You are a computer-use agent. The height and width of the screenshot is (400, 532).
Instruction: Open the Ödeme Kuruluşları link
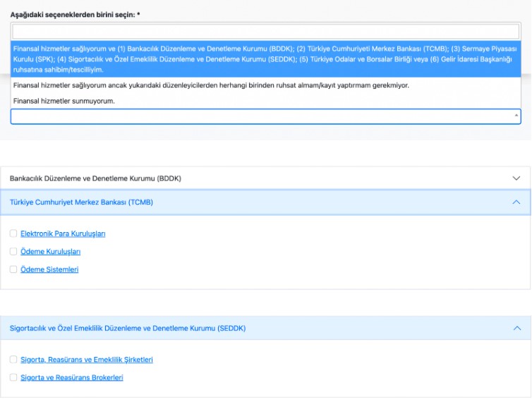coord(50,252)
